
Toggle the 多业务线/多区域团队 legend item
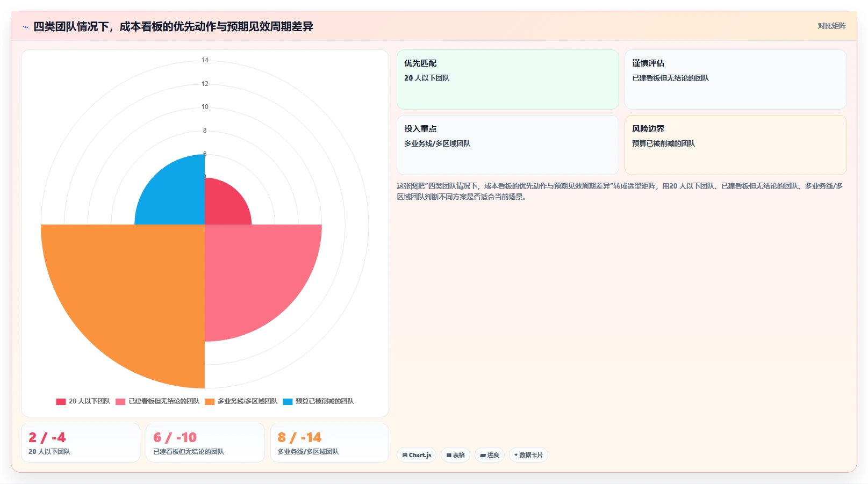point(241,401)
